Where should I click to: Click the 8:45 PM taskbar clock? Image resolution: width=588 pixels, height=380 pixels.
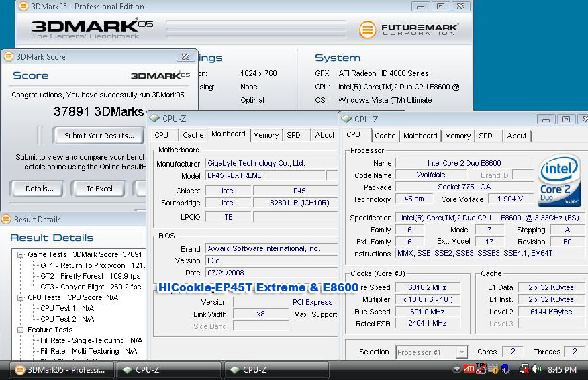click(x=562, y=370)
